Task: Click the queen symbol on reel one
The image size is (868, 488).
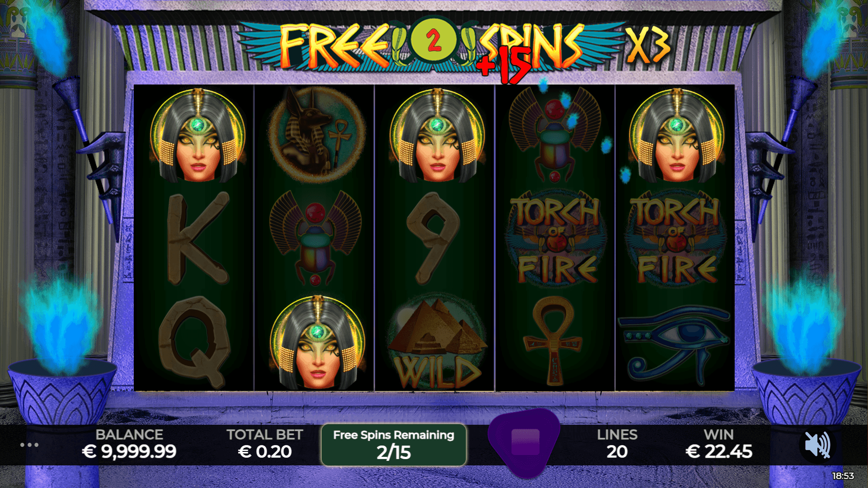Action: (x=198, y=135)
